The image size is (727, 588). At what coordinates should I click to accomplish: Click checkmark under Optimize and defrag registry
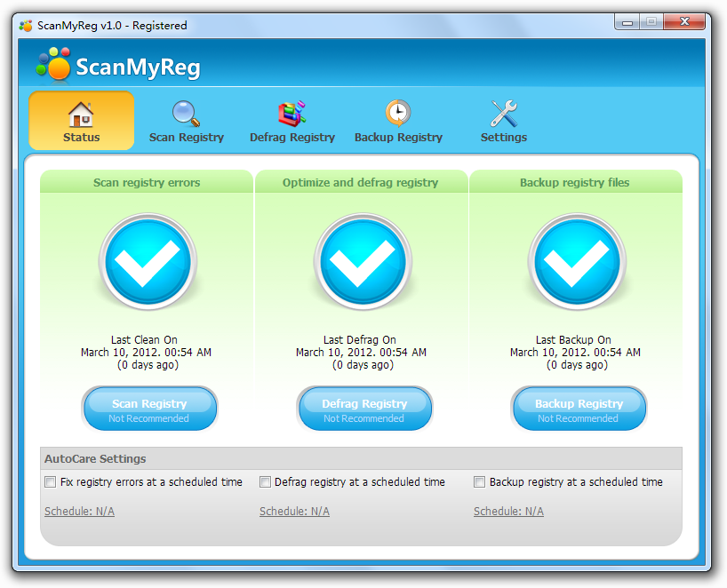tap(363, 262)
